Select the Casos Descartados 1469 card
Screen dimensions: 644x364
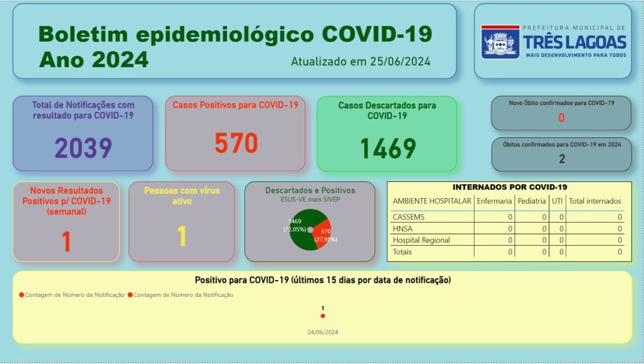(x=387, y=134)
